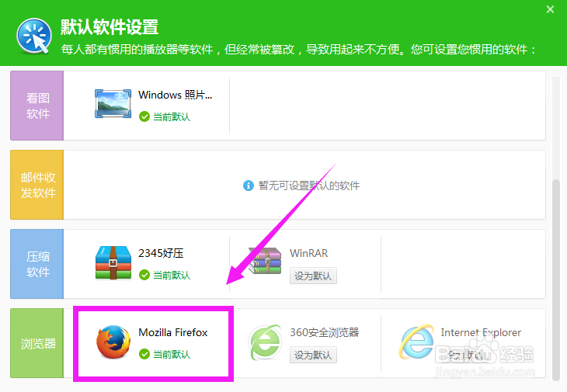Click the Windows 照片... program name

point(176,95)
